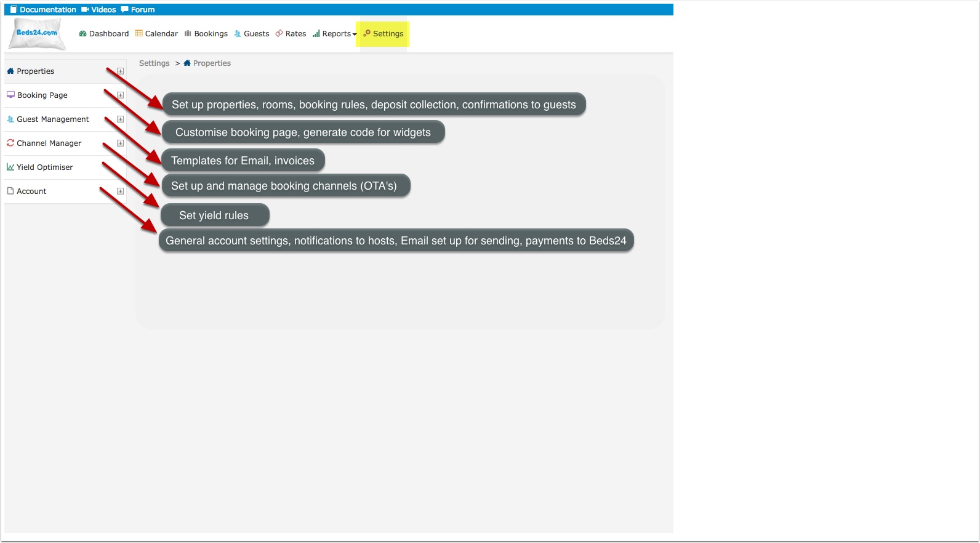The image size is (980, 543).
Task: Click the Settings breadcrumb link
Action: pyautogui.click(x=155, y=63)
